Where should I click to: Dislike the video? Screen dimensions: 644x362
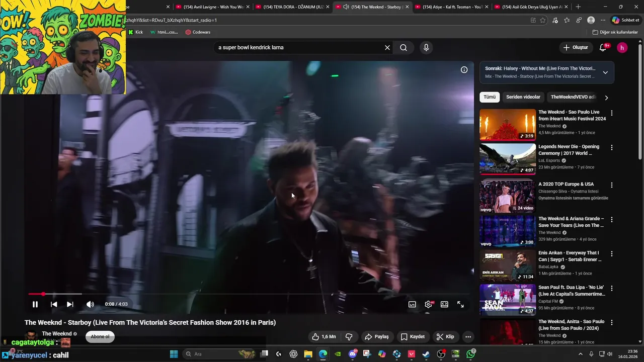(349, 337)
